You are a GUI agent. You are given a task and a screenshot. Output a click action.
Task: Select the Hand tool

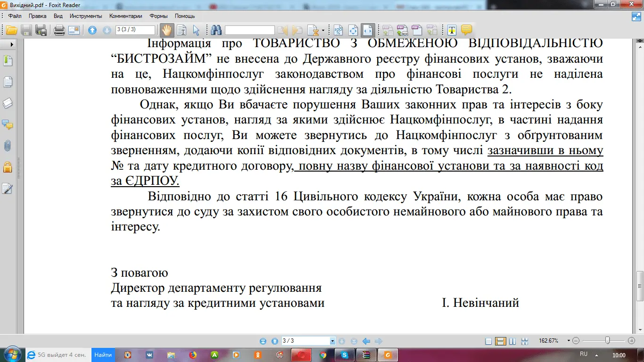pyautogui.click(x=166, y=30)
